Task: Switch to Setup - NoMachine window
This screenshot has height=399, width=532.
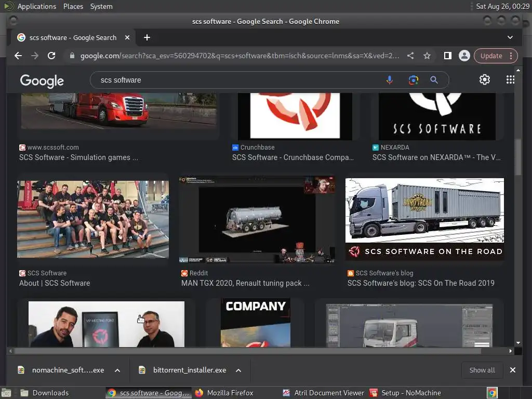Action: [405, 393]
